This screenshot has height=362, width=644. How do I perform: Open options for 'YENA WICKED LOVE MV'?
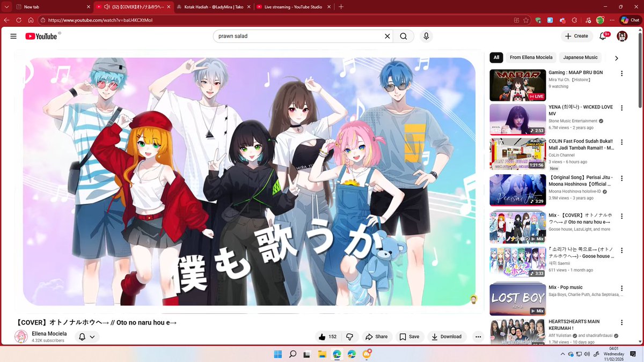coord(622,108)
